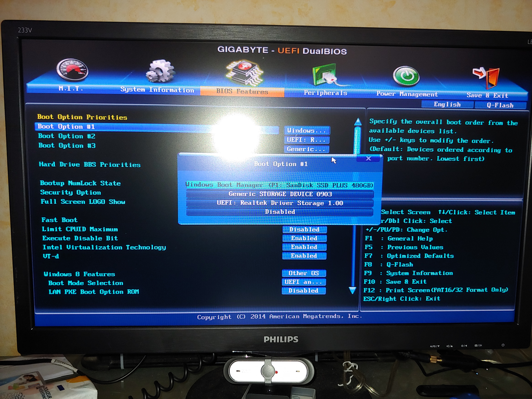
Task: Open the M.I.T. speedometer icon
Action: pyautogui.click(x=72, y=70)
